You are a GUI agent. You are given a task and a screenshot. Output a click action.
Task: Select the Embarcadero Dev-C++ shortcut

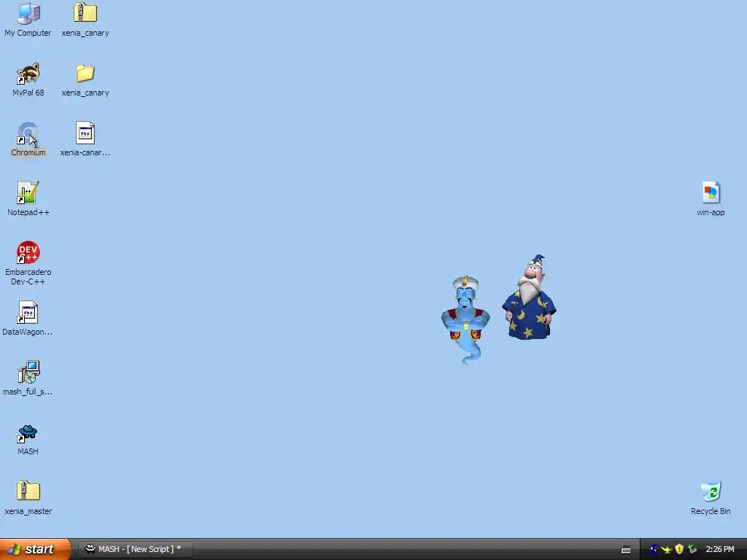tap(28, 262)
